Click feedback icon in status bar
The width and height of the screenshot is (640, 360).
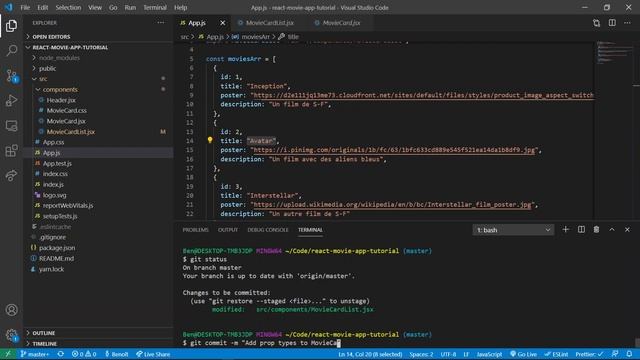click(615, 354)
